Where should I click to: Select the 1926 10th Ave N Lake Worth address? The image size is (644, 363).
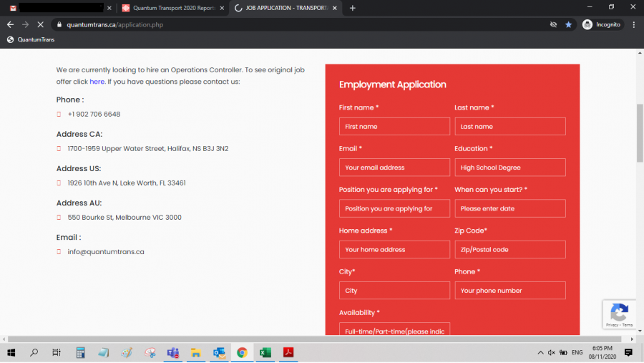click(x=127, y=183)
